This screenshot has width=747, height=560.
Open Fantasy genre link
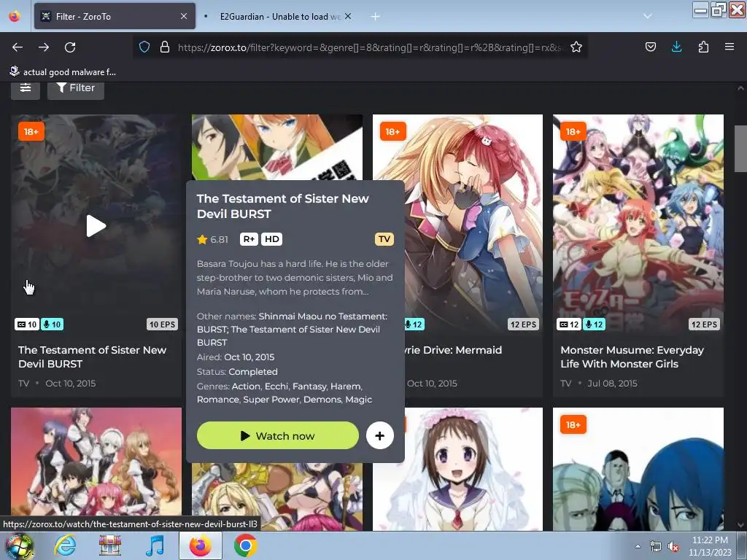tap(309, 386)
